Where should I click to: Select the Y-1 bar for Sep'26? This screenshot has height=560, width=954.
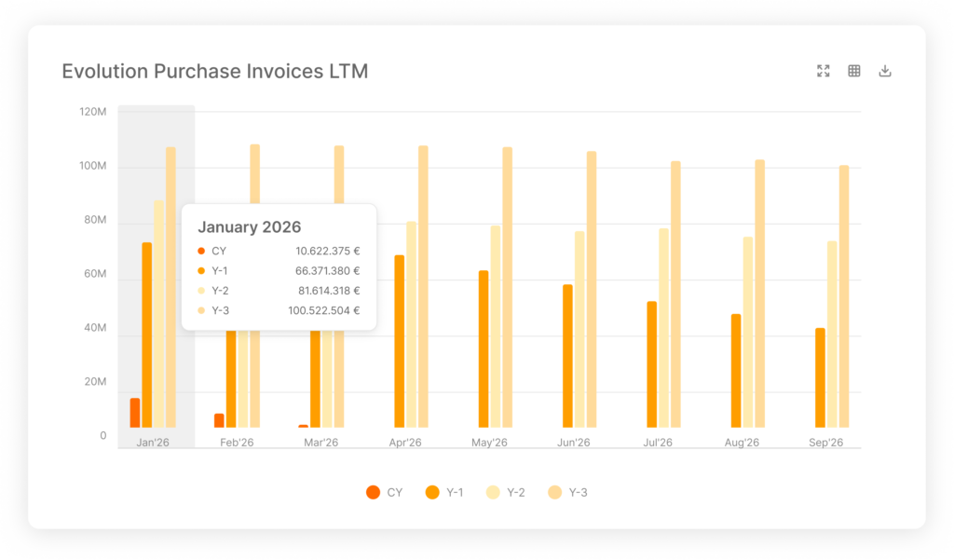pos(820,377)
